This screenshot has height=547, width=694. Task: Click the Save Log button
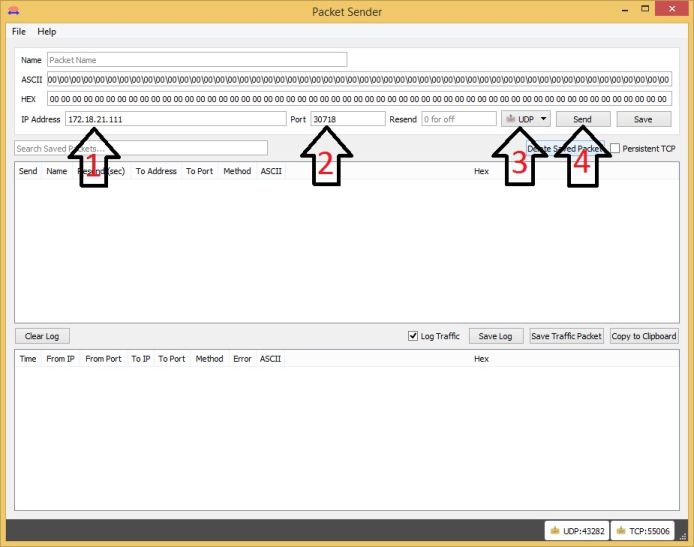495,336
